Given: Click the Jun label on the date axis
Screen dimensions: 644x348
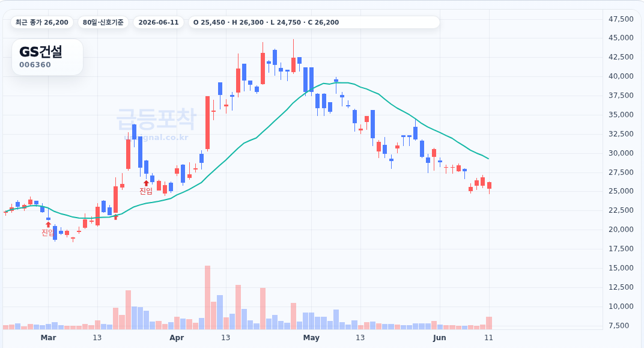Looking at the screenshot, I should tap(439, 338).
